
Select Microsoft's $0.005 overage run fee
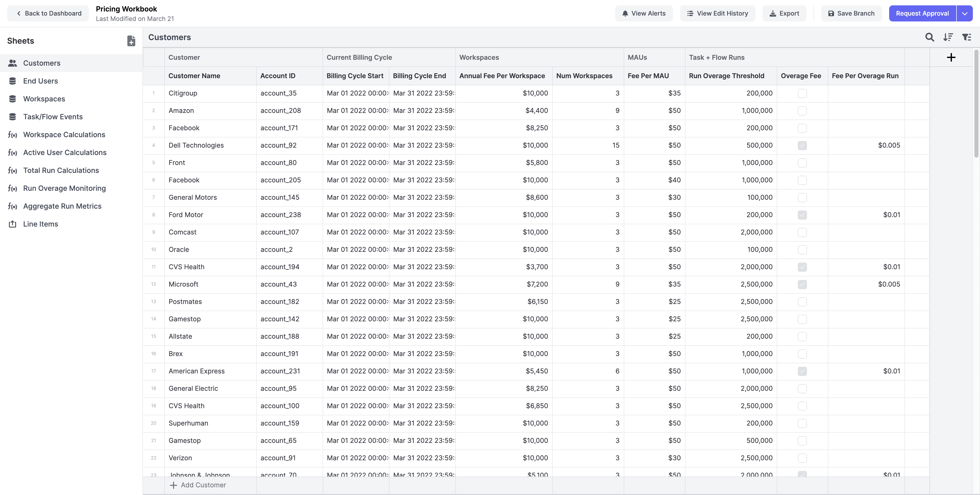pos(866,285)
